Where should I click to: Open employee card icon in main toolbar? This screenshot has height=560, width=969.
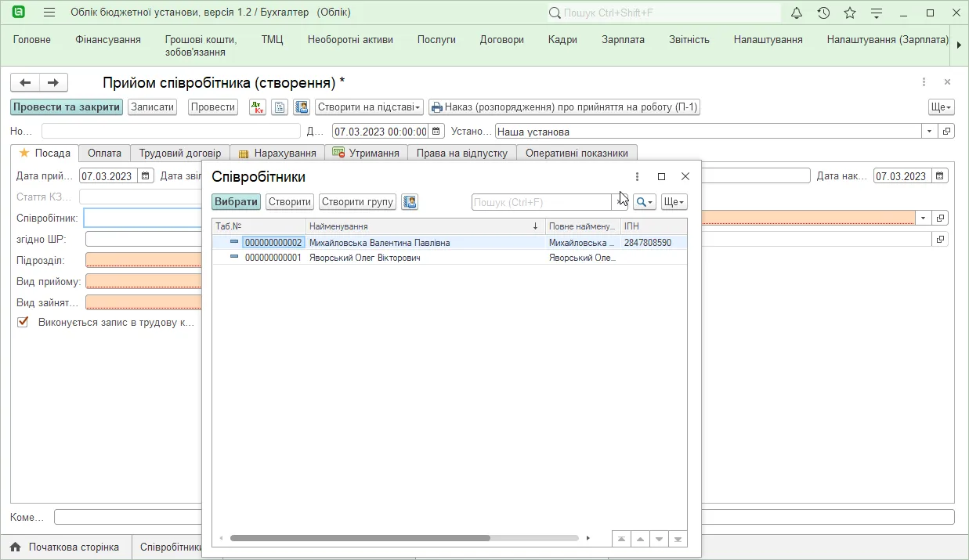pyautogui.click(x=302, y=107)
